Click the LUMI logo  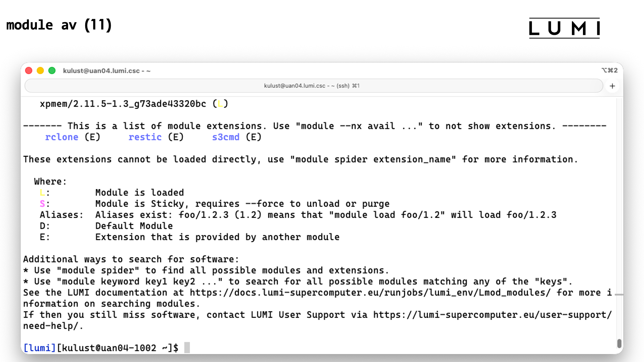pyautogui.click(x=564, y=28)
